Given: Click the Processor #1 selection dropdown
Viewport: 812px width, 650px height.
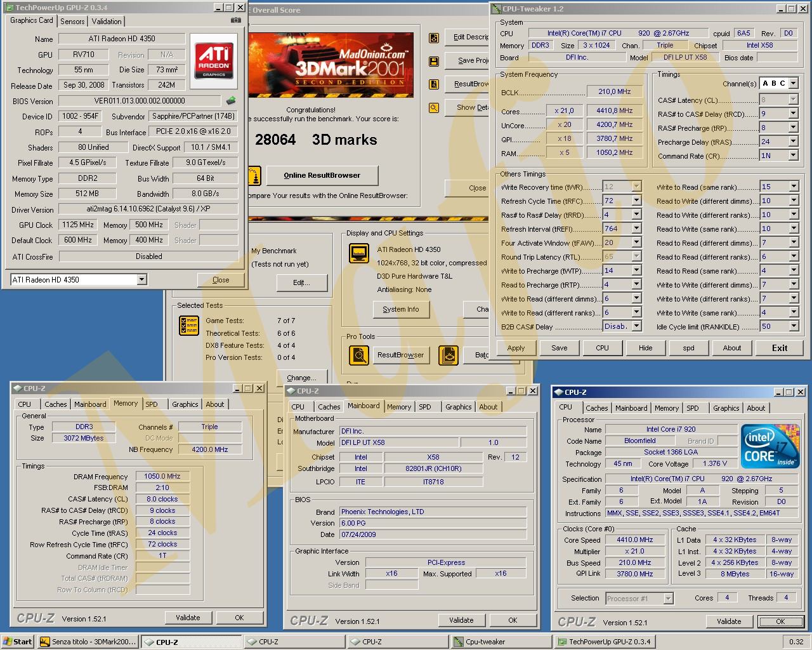Looking at the screenshot, I should 639,598.
